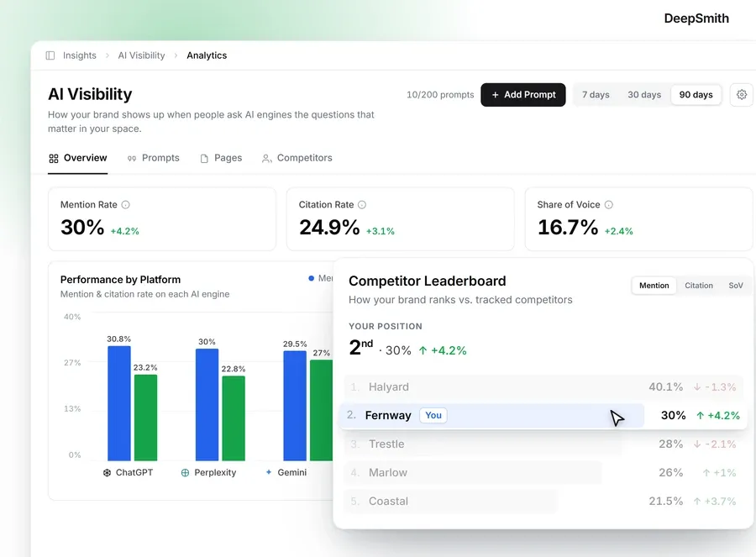The image size is (756, 557).
Task: Select the Marlow leaderboard row
Action: click(x=543, y=473)
